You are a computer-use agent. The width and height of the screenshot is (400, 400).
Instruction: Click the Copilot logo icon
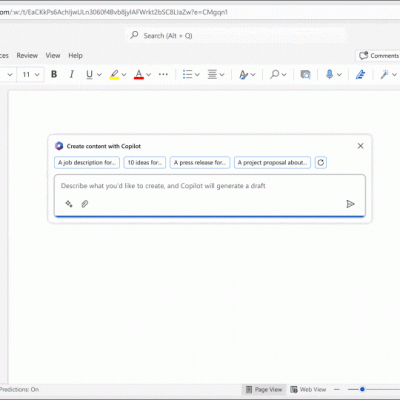pyautogui.click(x=59, y=146)
